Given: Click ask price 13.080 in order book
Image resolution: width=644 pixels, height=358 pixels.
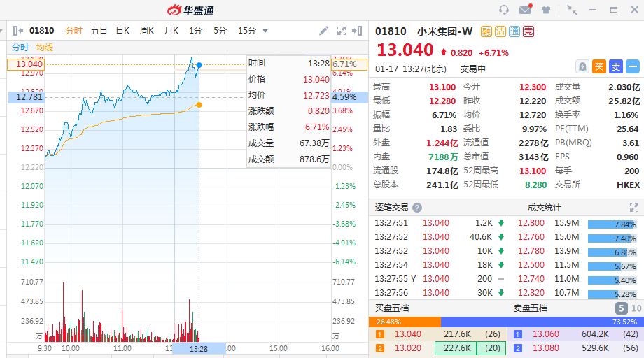Looking at the screenshot, I should pos(546,348).
